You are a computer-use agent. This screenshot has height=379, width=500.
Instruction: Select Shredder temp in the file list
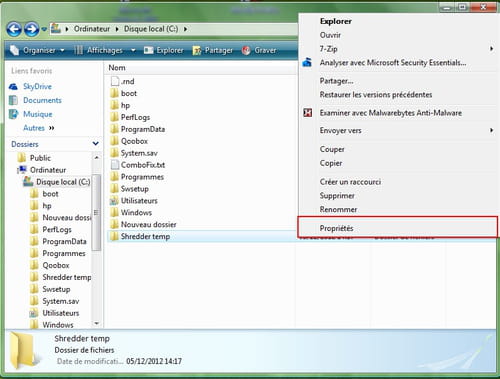145,236
